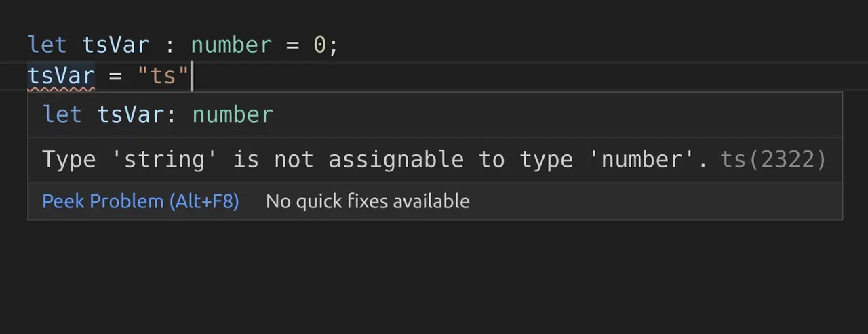The height and width of the screenshot is (334, 868).
Task: Place cursor on the let keyword in first line
Action: pyautogui.click(x=47, y=45)
